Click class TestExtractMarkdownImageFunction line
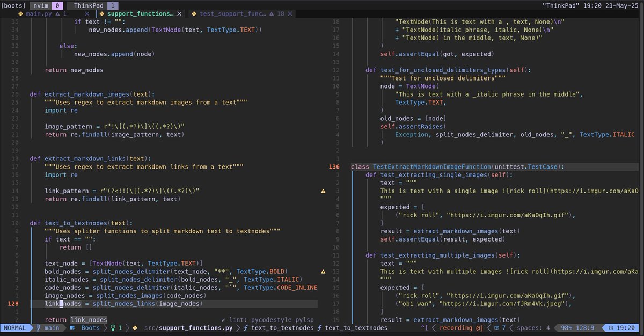 pos(458,167)
